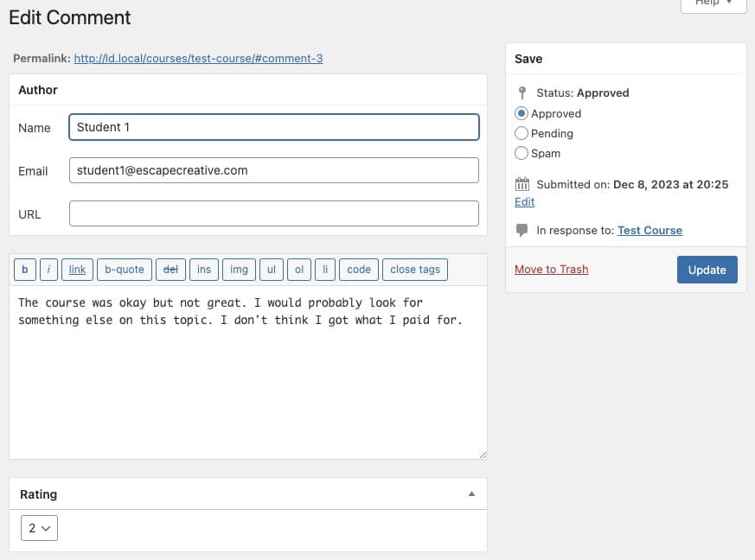Screen dimensions: 755x560
Task: Mark the comment as Spam
Action: coord(521,154)
